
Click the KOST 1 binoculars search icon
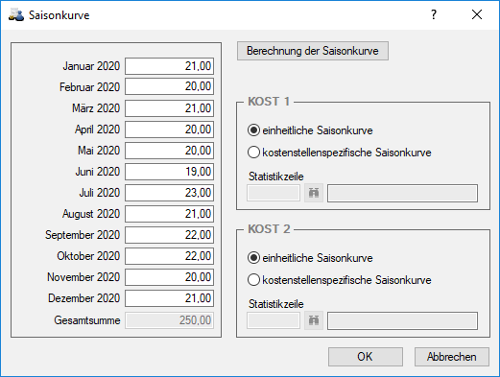click(x=314, y=193)
